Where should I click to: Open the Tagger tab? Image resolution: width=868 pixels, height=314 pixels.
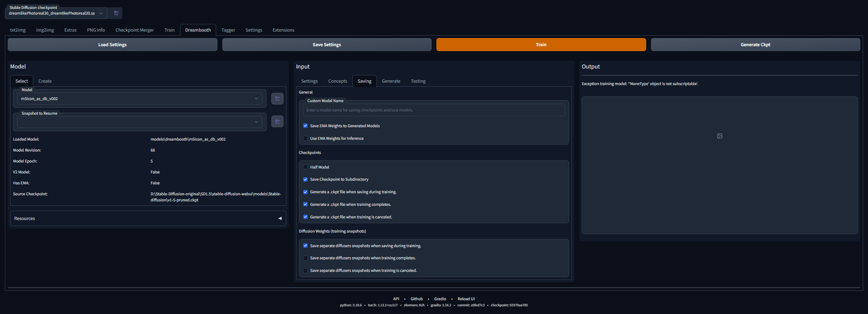228,30
